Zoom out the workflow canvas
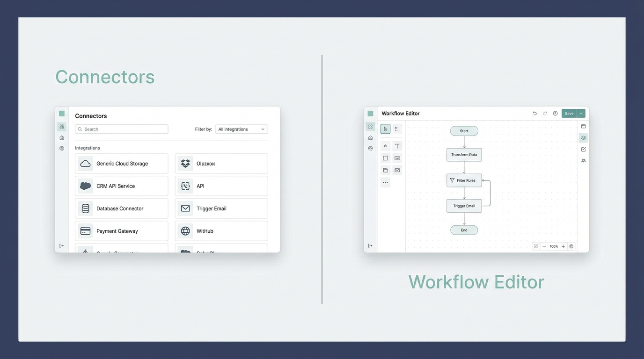The height and width of the screenshot is (359, 644). point(544,246)
